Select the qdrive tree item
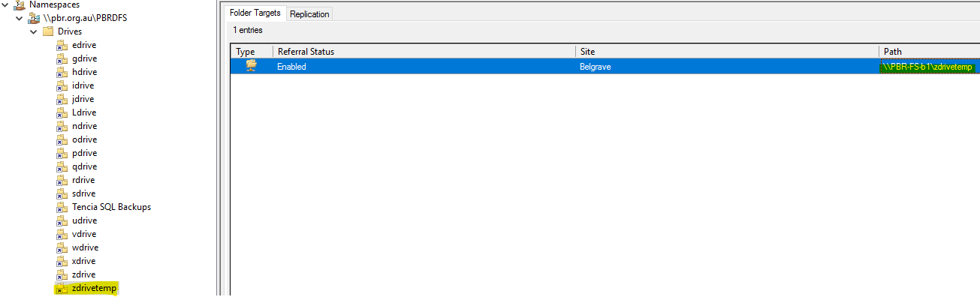The height and width of the screenshot is (297, 980). (84, 166)
